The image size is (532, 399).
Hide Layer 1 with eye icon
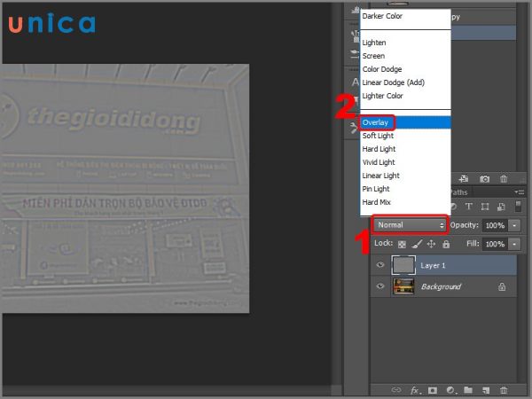pyautogui.click(x=379, y=265)
